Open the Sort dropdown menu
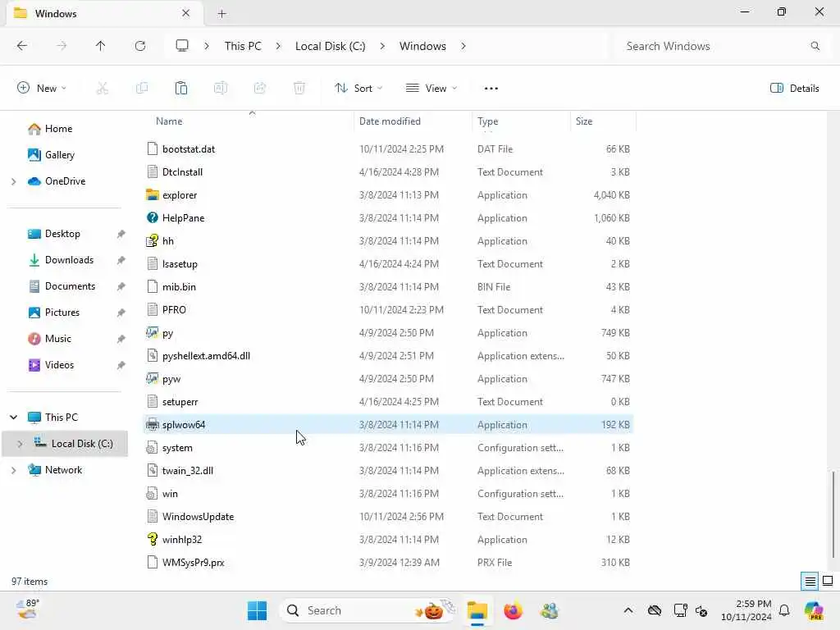840x630 pixels. coord(358,89)
